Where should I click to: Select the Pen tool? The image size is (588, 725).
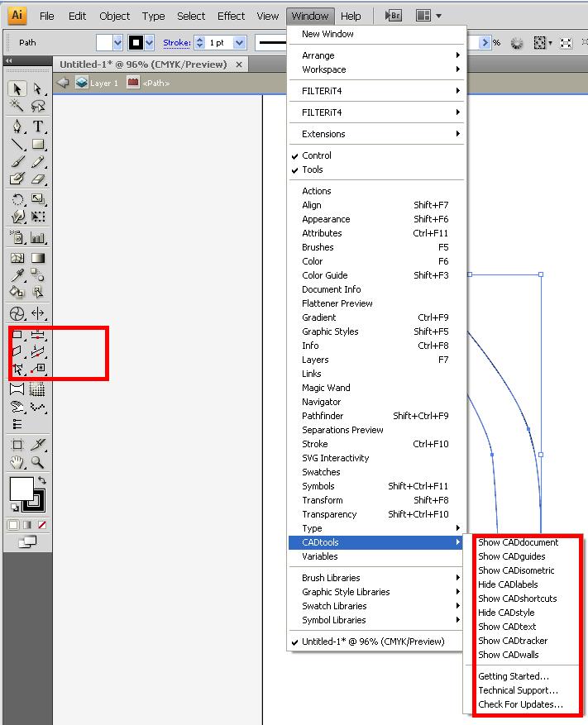(17, 126)
